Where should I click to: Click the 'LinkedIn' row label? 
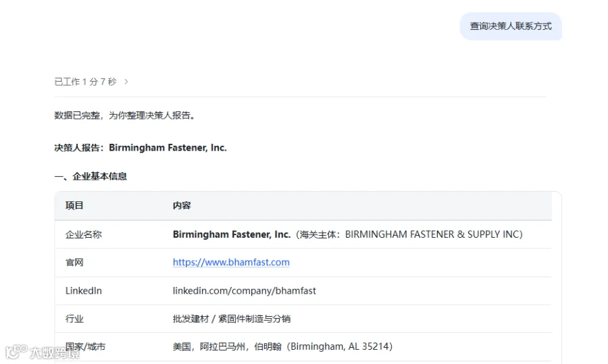[83, 291]
